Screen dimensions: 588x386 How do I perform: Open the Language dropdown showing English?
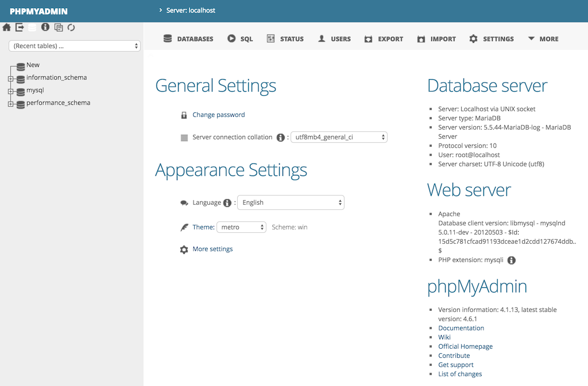point(291,202)
